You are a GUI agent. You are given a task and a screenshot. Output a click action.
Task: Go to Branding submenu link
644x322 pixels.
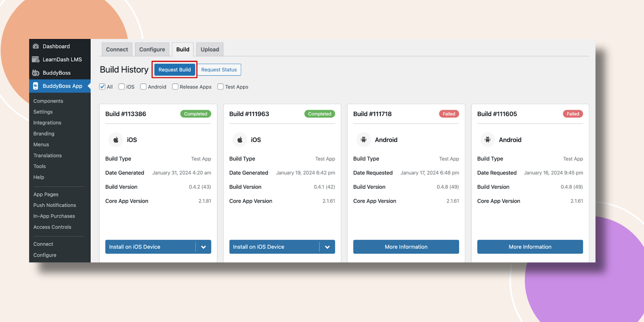[44, 134]
